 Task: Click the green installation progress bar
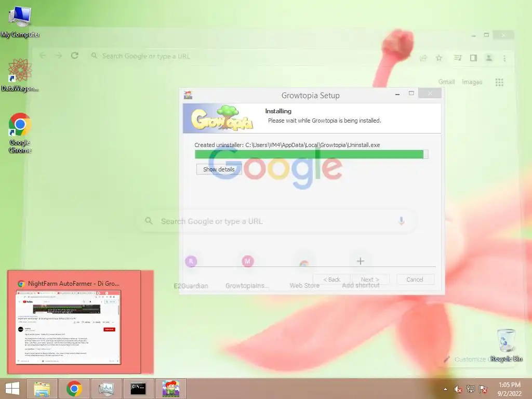312,154
